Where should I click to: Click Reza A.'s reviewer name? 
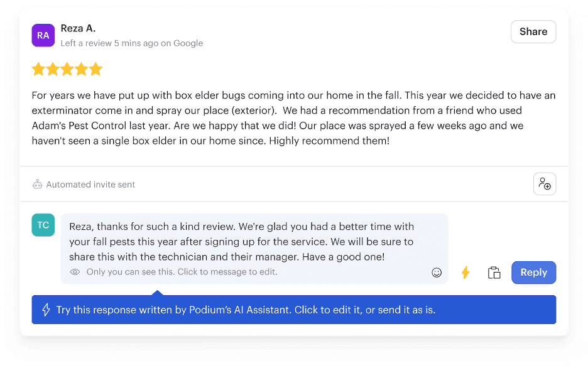[x=79, y=28]
